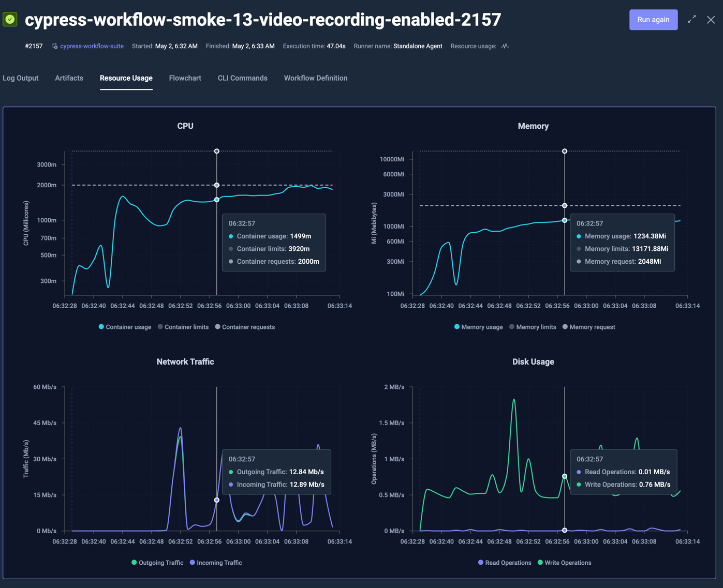Toggle Container usage legend in CPU chart
This screenshot has height=588, width=723.
tap(125, 327)
